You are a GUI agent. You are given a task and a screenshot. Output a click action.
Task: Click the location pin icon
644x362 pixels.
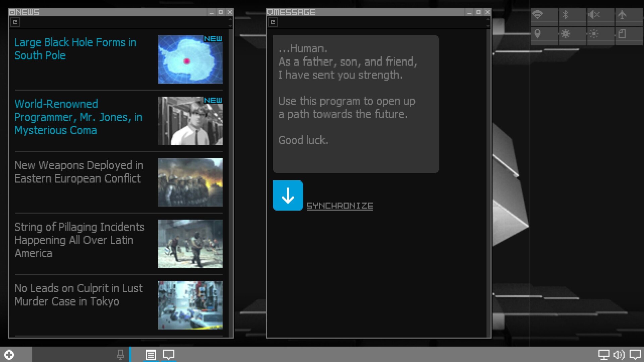[538, 34]
